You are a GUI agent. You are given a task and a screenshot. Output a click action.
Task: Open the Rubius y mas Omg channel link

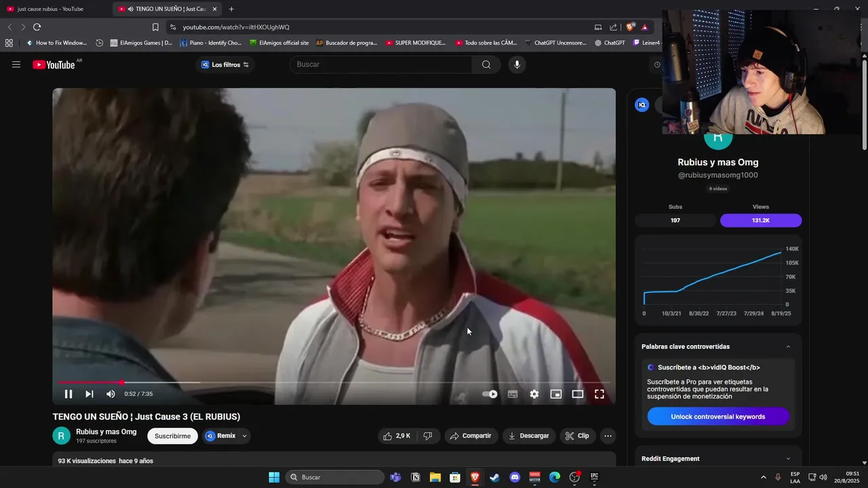tap(106, 432)
